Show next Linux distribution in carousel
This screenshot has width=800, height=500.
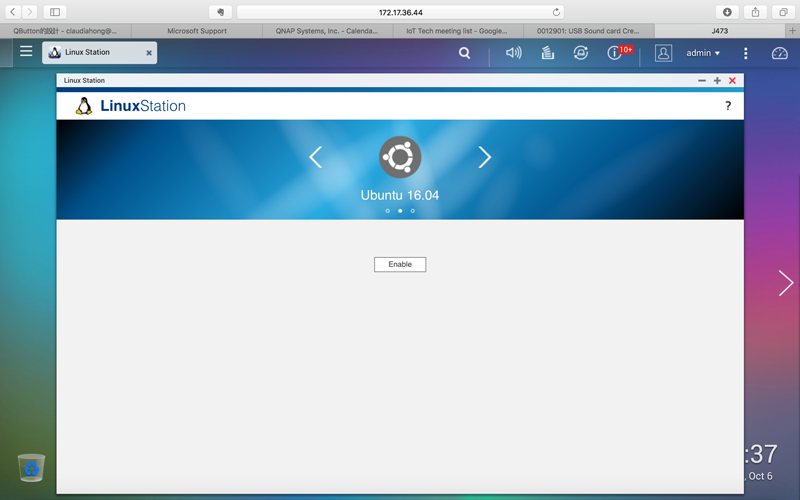[x=484, y=157]
